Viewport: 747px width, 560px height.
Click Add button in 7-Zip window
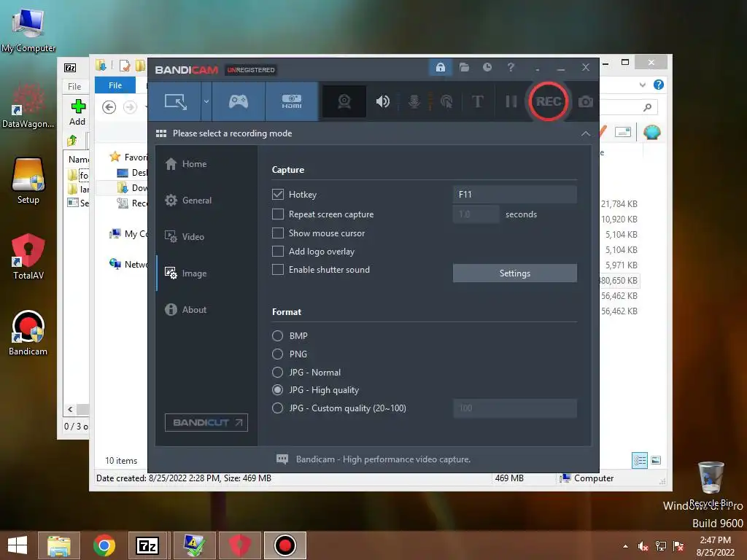[x=77, y=112]
